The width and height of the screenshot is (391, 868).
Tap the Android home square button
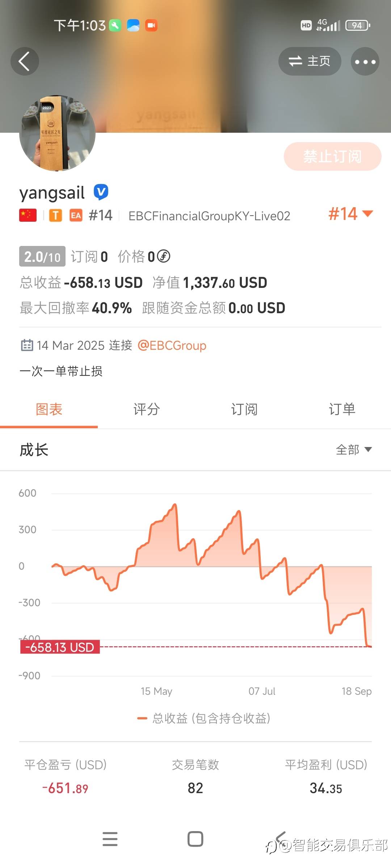coord(195,839)
